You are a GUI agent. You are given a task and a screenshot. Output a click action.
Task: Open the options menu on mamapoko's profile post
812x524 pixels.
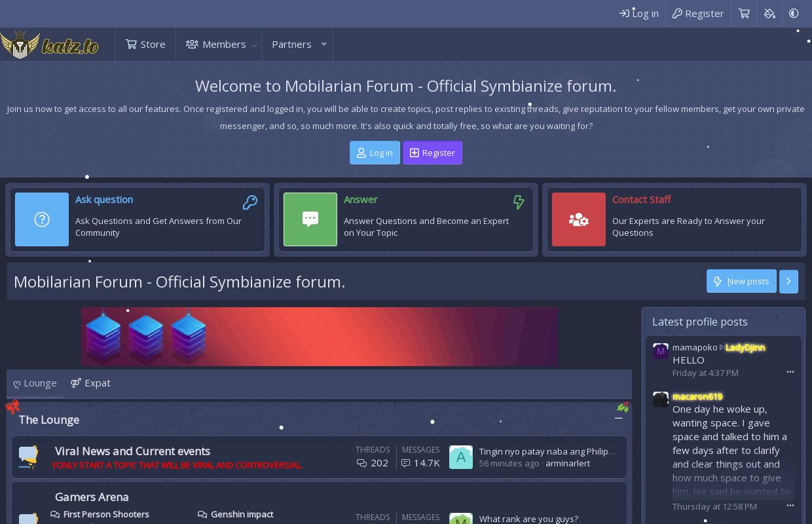coord(790,371)
